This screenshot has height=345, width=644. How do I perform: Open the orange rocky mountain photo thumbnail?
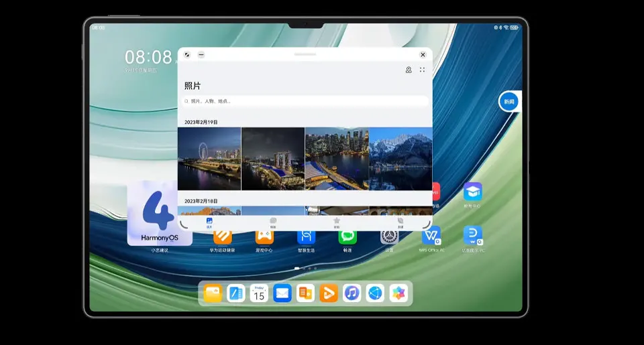click(209, 211)
